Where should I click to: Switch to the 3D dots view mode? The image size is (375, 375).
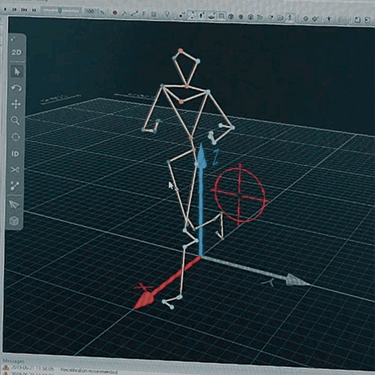click(x=13, y=39)
